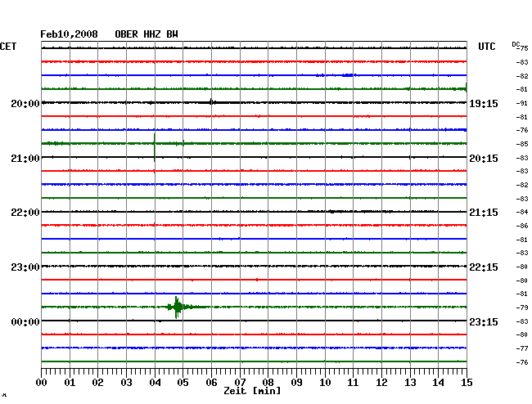Select minute tick label 11

353,383
